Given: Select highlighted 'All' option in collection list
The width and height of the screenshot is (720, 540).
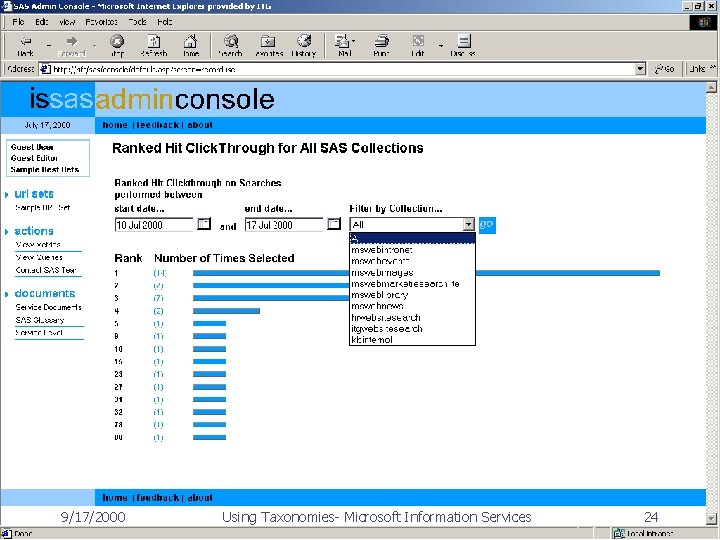Looking at the screenshot, I should (412, 238).
